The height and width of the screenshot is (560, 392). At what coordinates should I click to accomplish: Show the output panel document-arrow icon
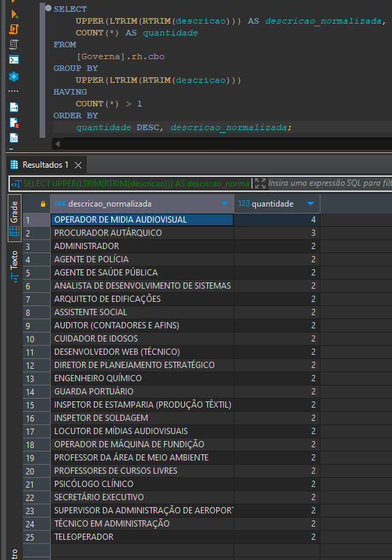pos(14,107)
